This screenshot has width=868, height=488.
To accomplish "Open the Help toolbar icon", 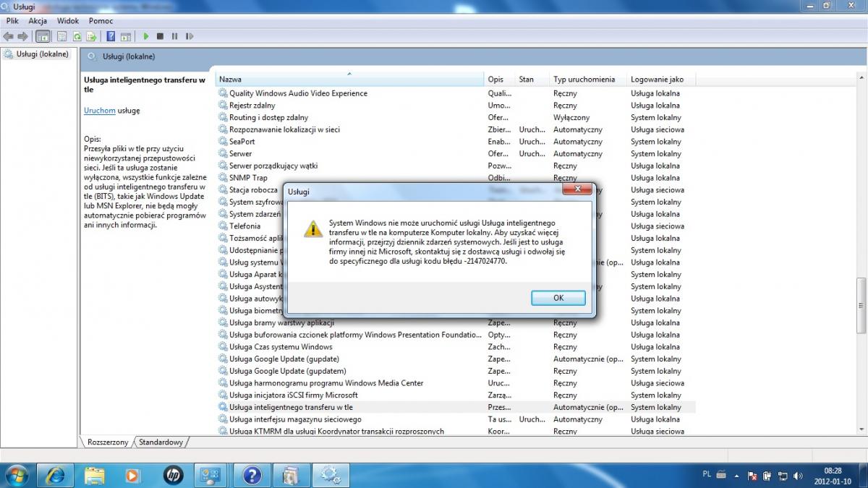I will coord(111,36).
